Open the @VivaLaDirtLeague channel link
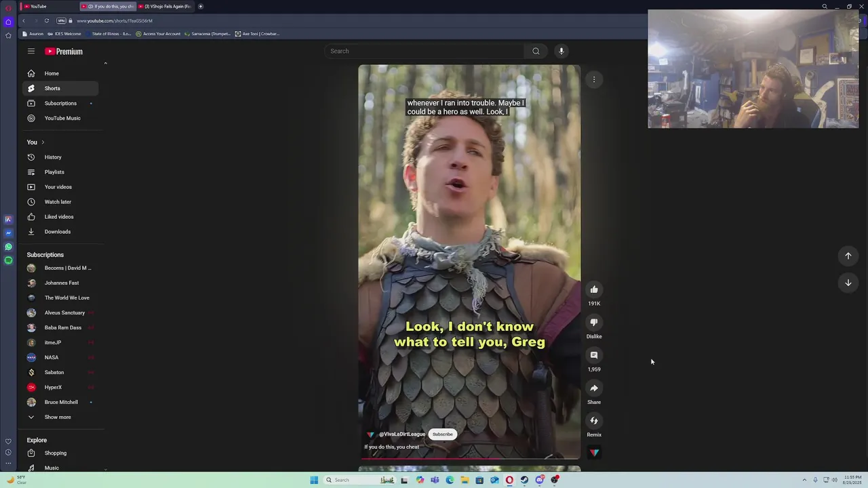868x488 pixels. (402, 434)
